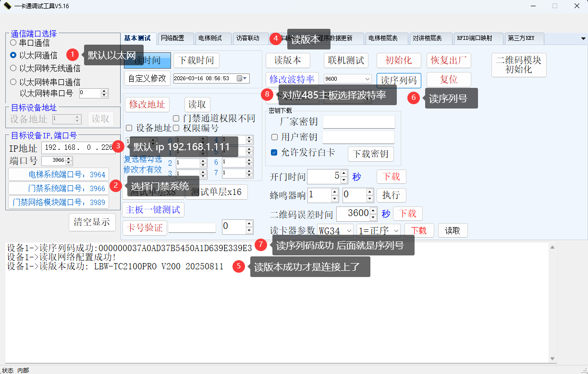This screenshot has width=588, height=374.
Task: Switch to 电梯楼层表 tab
Action: click(387, 38)
